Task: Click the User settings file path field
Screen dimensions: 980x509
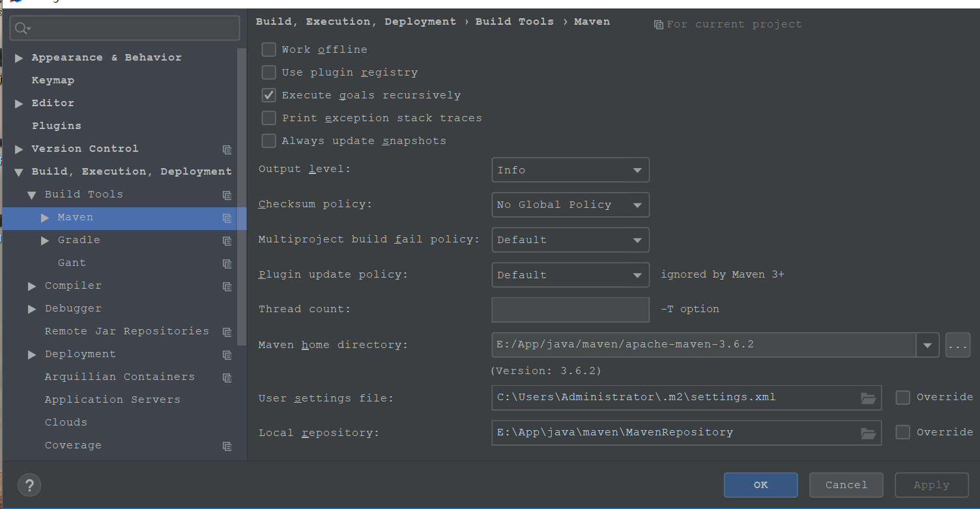Action: [x=686, y=398]
